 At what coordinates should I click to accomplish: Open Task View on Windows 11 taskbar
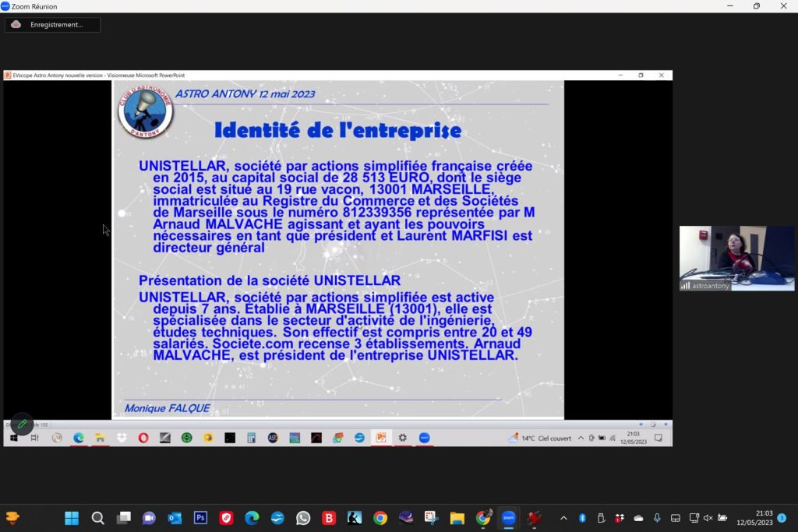123,518
